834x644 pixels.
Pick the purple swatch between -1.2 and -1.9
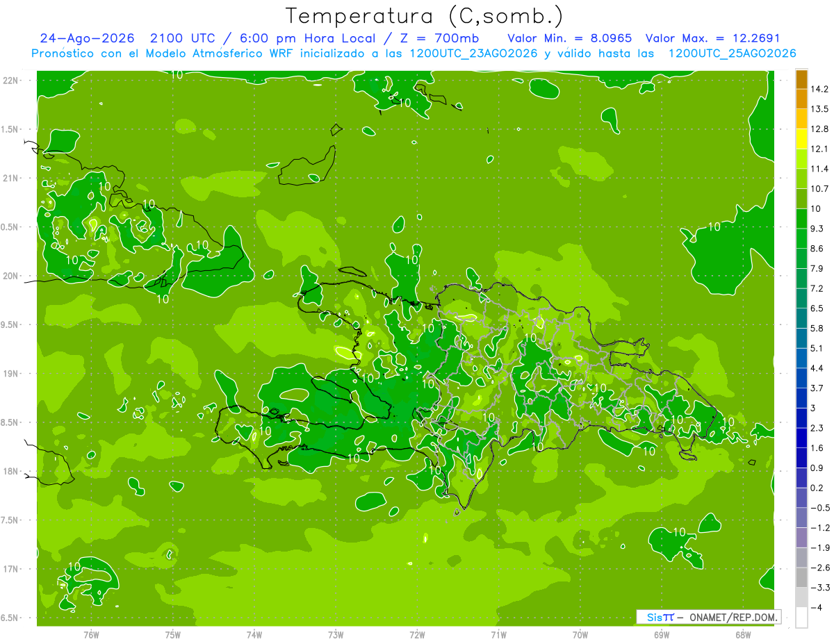(x=801, y=538)
